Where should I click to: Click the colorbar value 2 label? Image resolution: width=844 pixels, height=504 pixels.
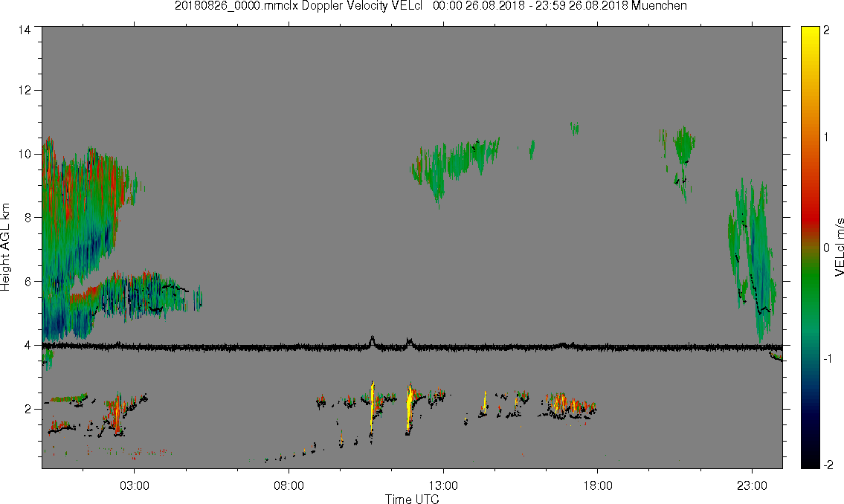pyautogui.click(x=826, y=30)
